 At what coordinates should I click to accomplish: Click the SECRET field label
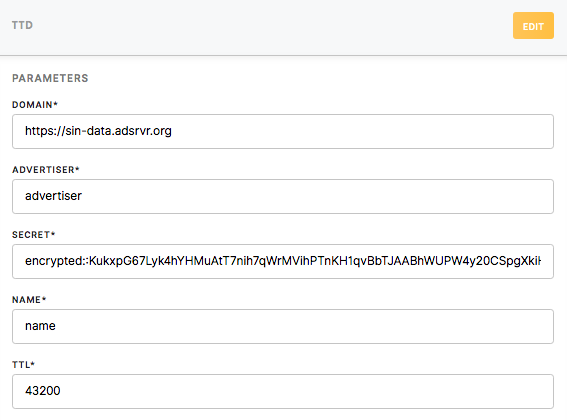pyautogui.click(x=33, y=235)
